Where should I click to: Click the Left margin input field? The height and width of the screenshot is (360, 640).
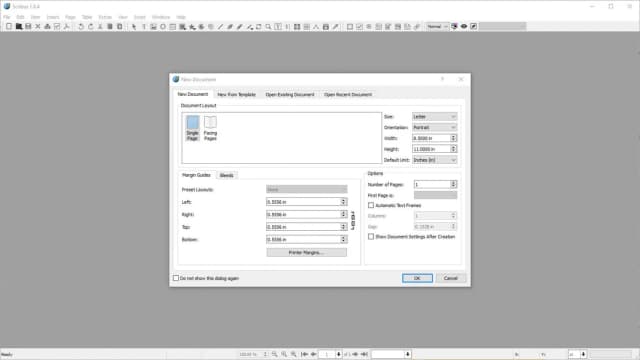click(x=304, y=202)
